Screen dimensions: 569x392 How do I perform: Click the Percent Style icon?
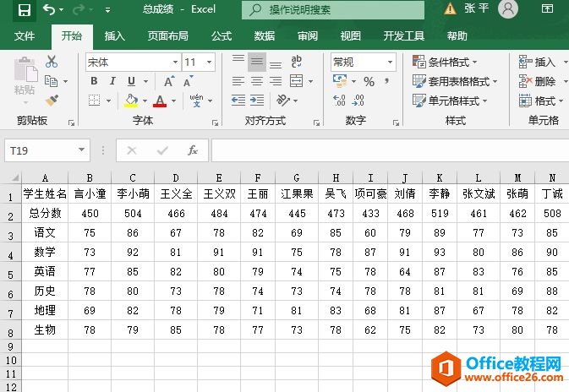[369, 81]
